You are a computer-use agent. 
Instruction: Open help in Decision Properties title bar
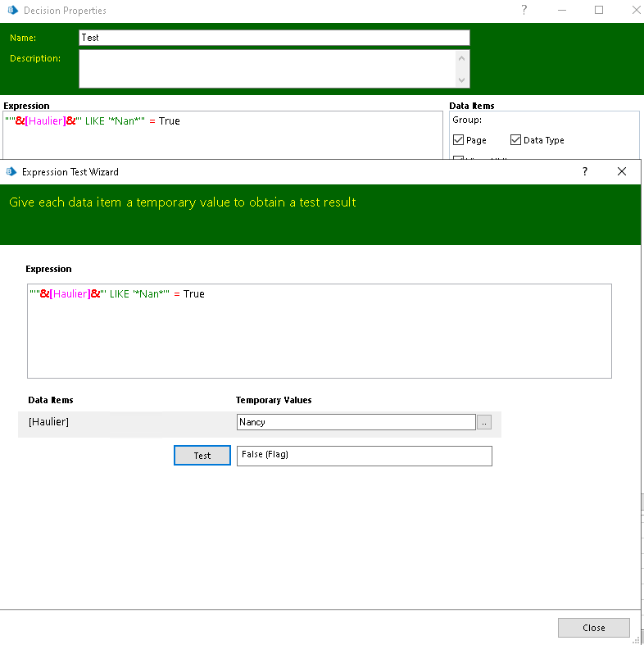click(x=524, y=11)
